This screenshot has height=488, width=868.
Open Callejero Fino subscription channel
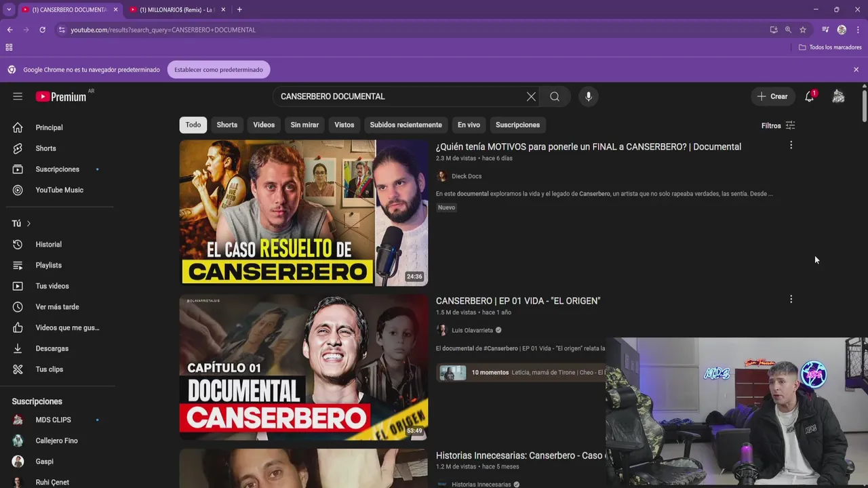click(58, 441)
